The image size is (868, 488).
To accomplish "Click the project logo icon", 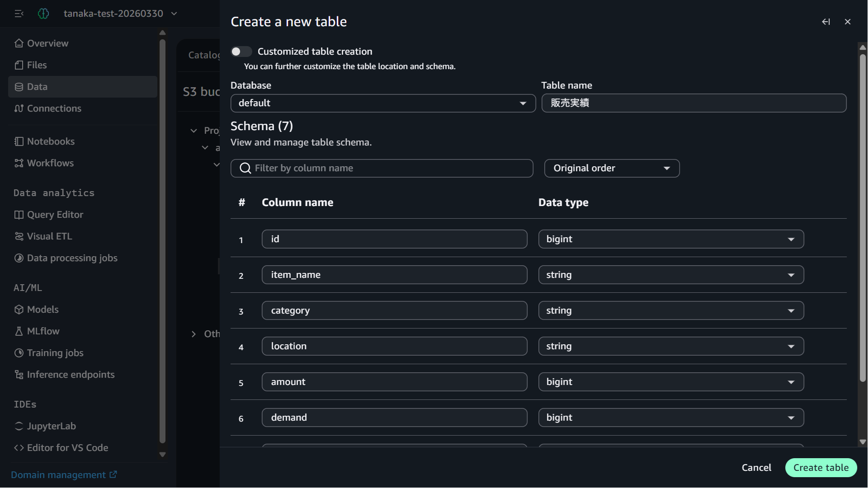I will click(43, 14).
